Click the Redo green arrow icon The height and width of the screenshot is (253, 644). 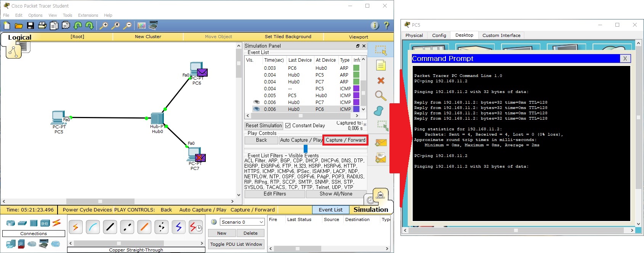pos(90,26)
